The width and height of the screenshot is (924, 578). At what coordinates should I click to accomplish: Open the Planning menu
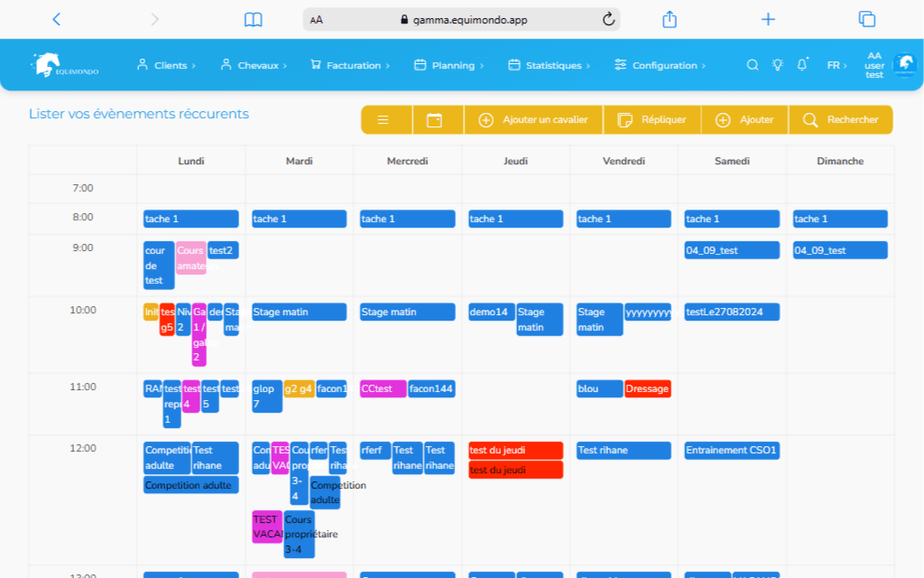448,65
